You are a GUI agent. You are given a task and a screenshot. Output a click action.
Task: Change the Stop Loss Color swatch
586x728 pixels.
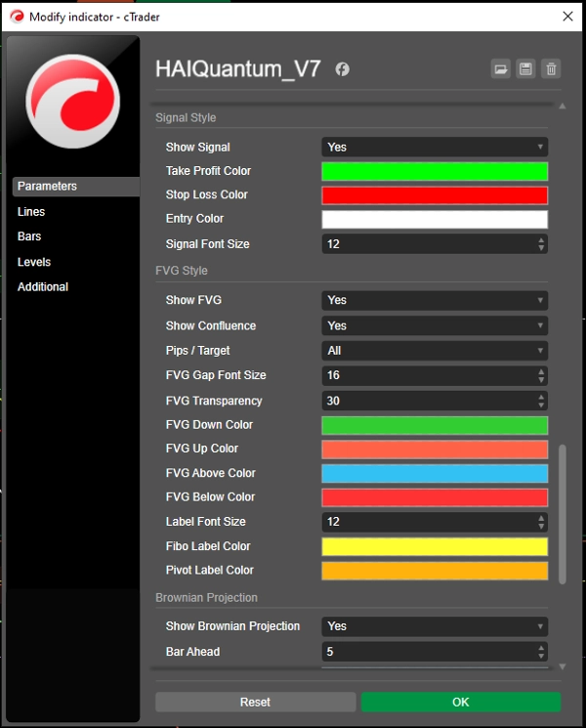click(435, 195)
